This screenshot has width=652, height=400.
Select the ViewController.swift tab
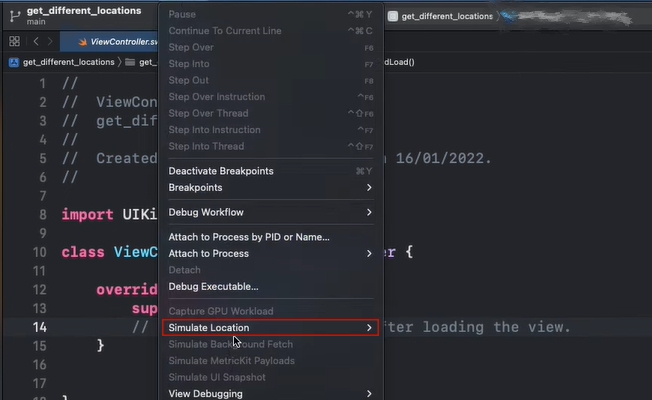[109, 42]
